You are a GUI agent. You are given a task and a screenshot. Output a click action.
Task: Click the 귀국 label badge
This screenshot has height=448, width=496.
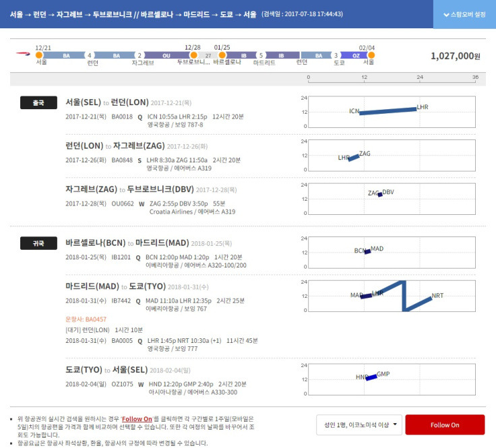coord(38,243)
